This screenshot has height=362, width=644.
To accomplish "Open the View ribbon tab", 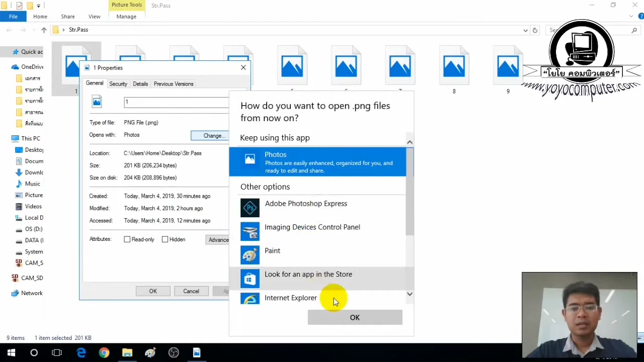I will pyautogui.click(x=94, y=16).
